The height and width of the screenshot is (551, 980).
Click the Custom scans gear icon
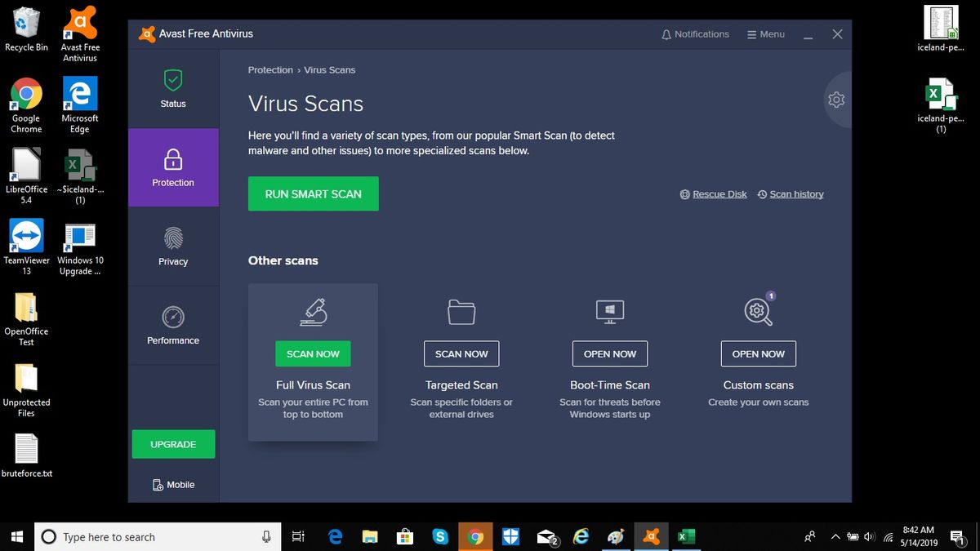click(757, 311)
